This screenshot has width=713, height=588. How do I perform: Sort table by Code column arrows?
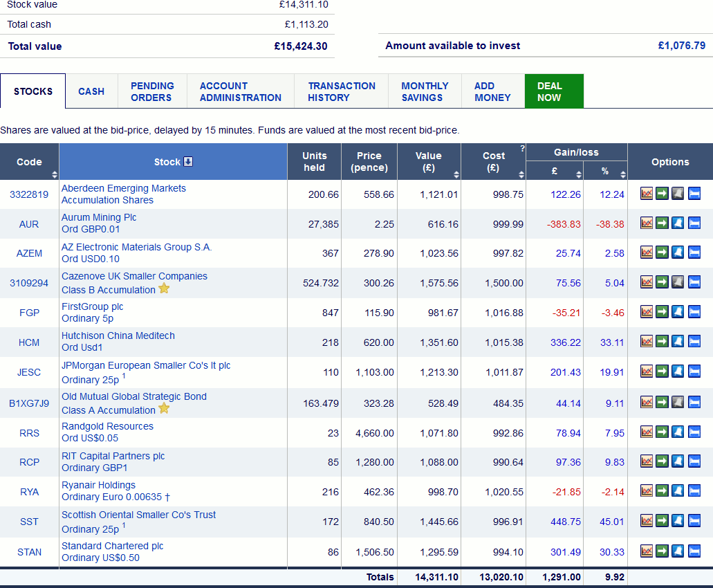pyautogui.click(x=55, y=174)
